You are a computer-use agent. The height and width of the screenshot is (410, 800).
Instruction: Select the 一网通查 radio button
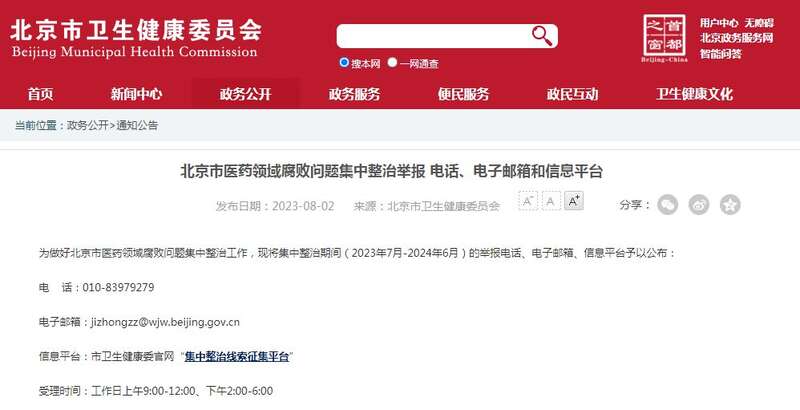(392, 62)
